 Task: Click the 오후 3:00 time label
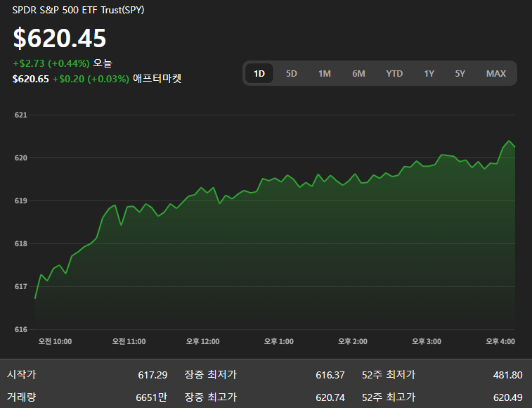coord(427,341)
